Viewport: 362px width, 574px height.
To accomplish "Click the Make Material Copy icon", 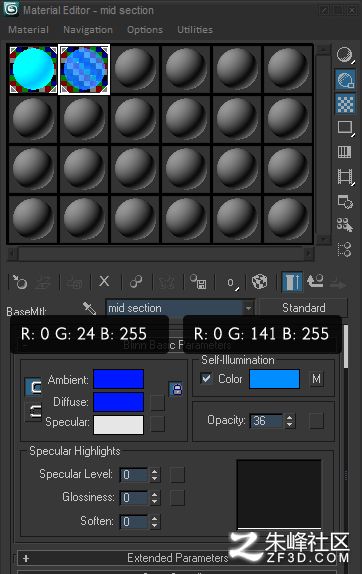I will click(136, 282).
